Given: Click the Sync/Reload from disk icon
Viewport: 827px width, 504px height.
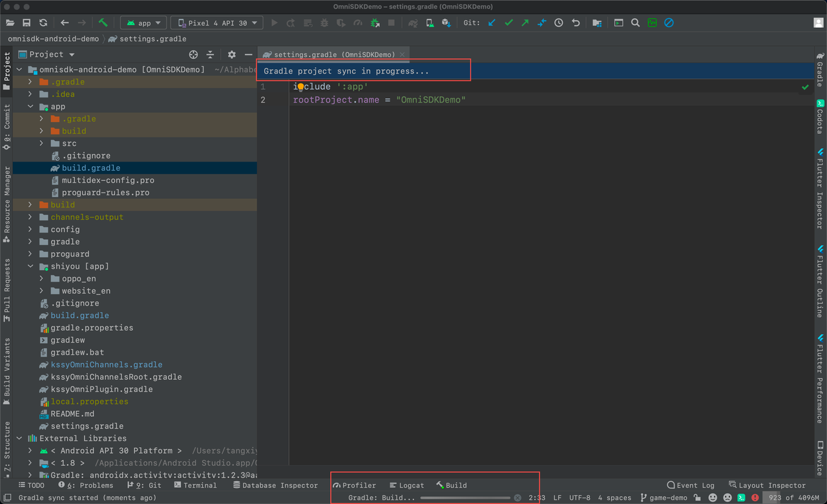Looking at the screenshot, I should click(43, 23).
